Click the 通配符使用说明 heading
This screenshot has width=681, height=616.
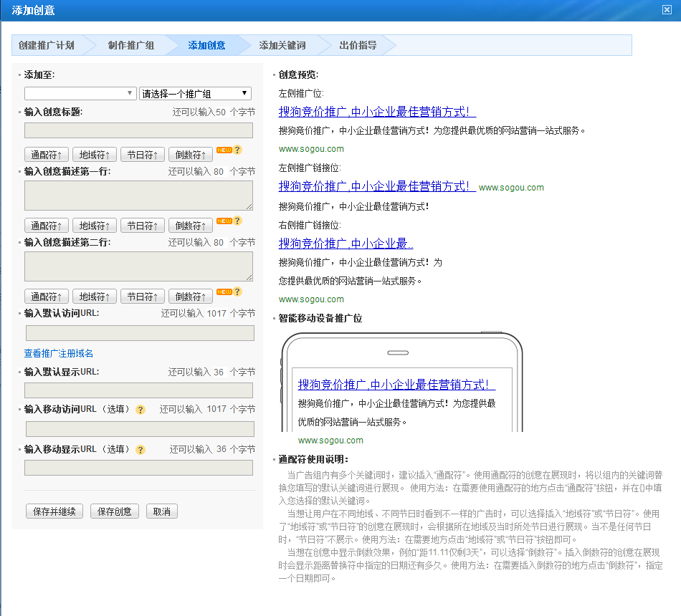(313, 459)
